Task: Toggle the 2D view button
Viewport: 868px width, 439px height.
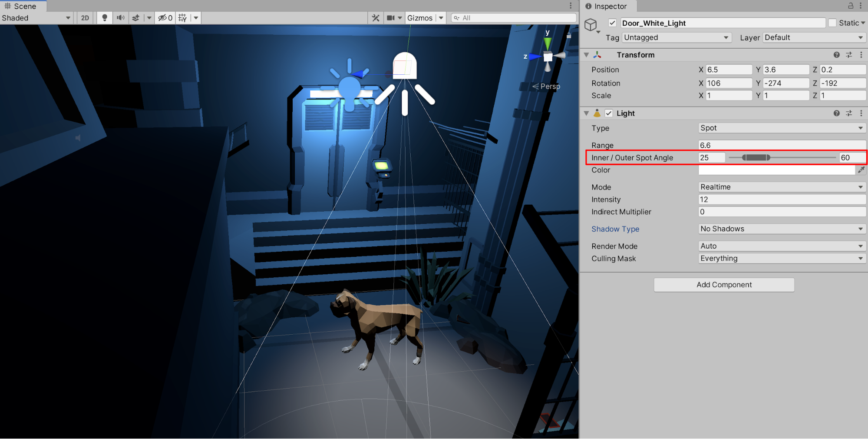Action: 85,18
